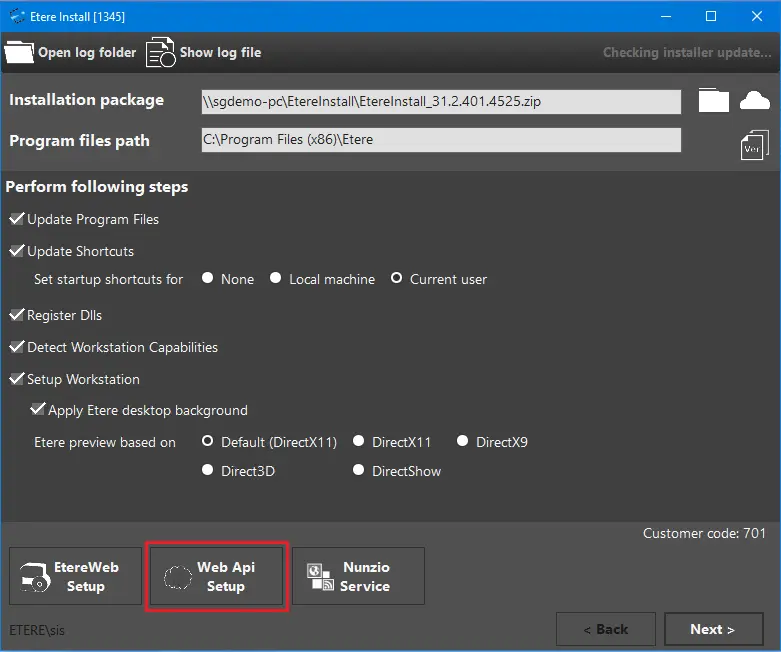Show the log file
The width and height of the screenshot is (781, 652).
pos(204,52)
